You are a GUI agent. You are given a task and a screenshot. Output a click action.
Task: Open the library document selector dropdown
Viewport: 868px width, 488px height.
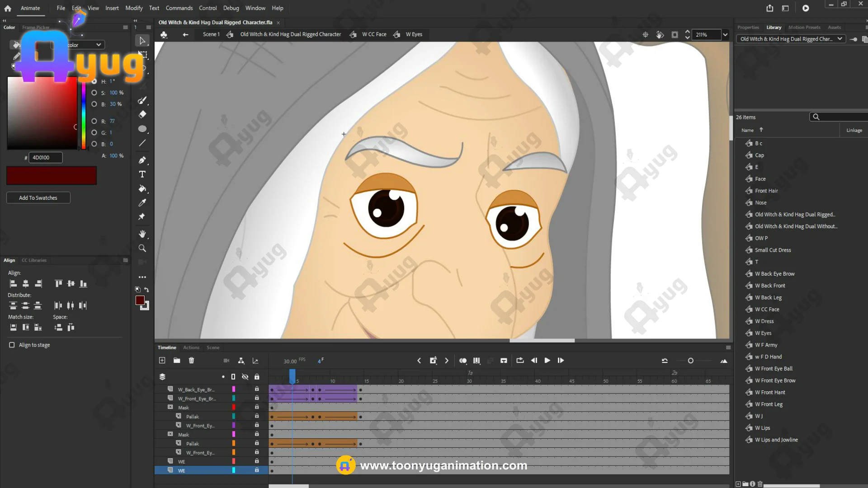(791, 39)
